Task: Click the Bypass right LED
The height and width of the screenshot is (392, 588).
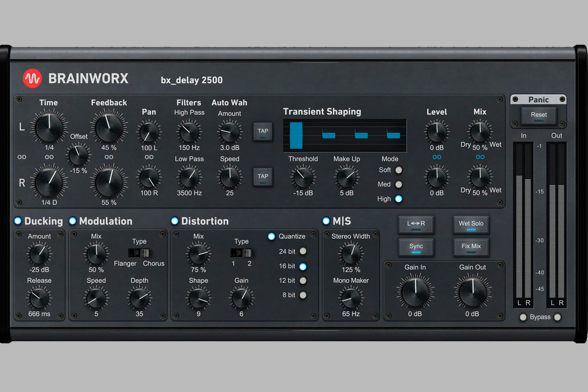Action: click(558, 317)
